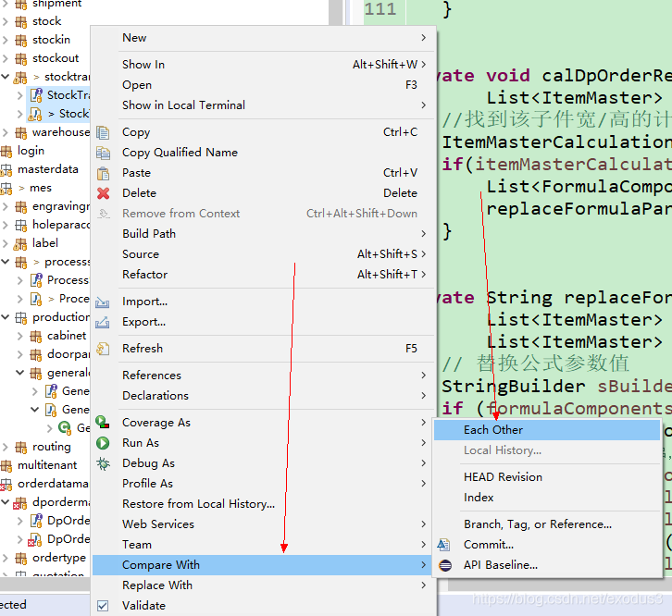Collapse the stocktra package node
This screenshot has height=616, width=672.
pyautogui.click(x=6, y=77)
